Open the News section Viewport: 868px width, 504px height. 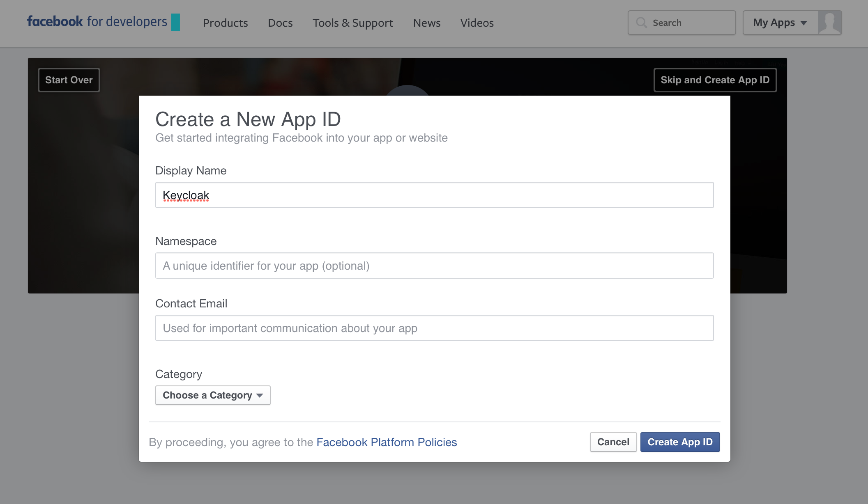[426, 23]
